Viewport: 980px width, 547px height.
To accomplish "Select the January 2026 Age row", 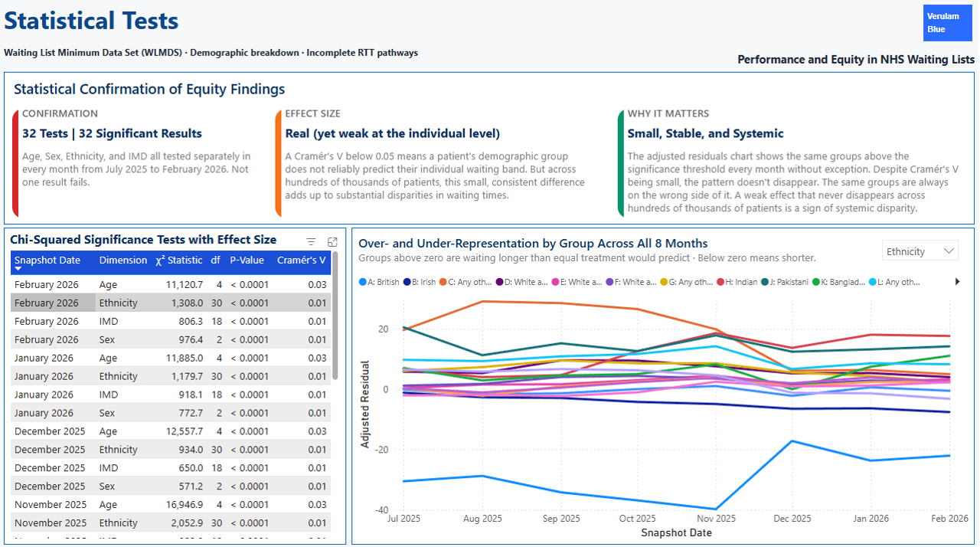I will [171, 359].
